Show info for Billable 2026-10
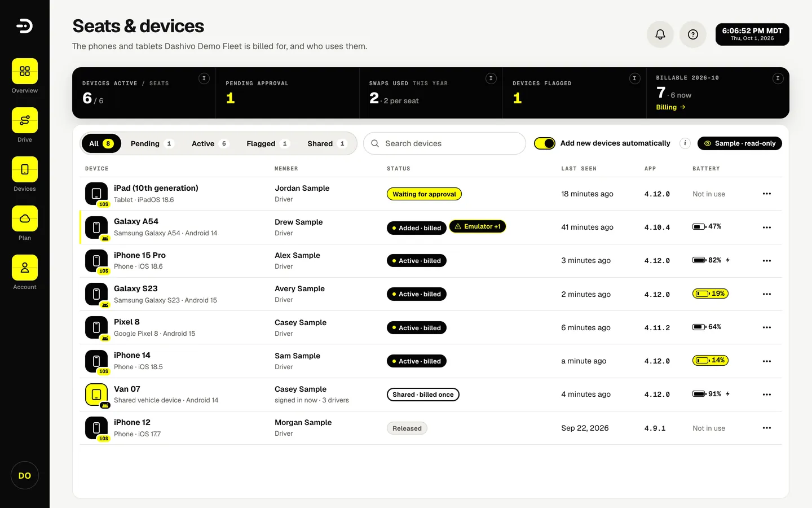 coord(778,78)
